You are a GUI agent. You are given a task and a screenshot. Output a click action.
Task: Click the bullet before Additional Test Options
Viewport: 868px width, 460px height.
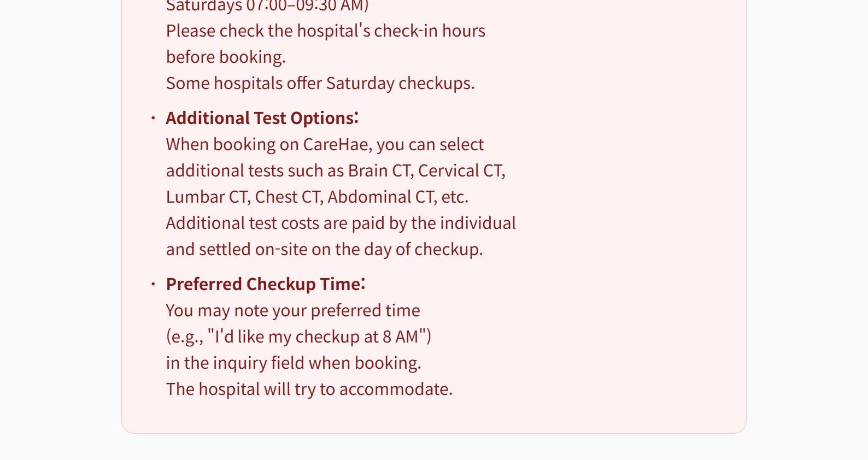coord(154,118)
